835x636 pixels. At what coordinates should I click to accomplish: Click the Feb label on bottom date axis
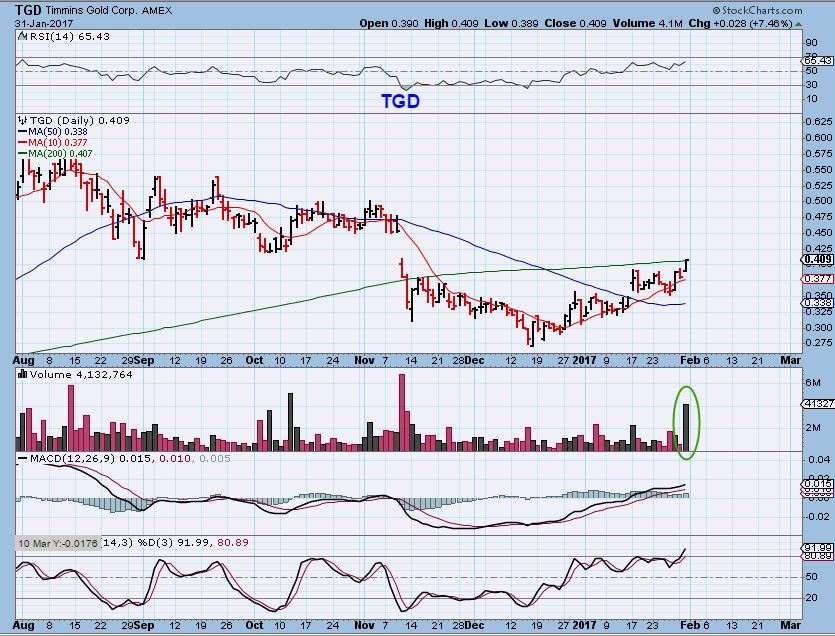691,625
